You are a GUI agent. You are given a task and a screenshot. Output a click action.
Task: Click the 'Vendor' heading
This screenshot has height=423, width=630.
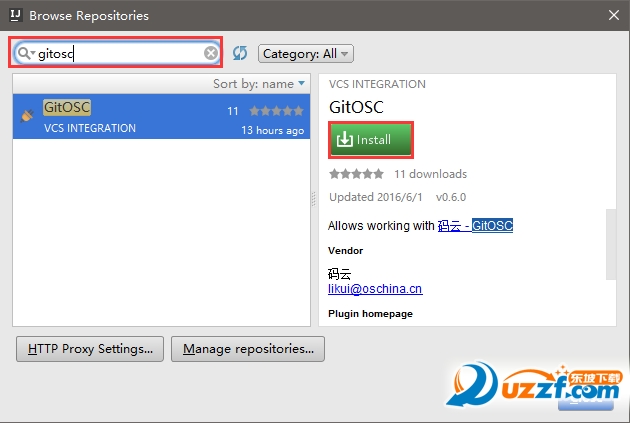coord(346,251)
